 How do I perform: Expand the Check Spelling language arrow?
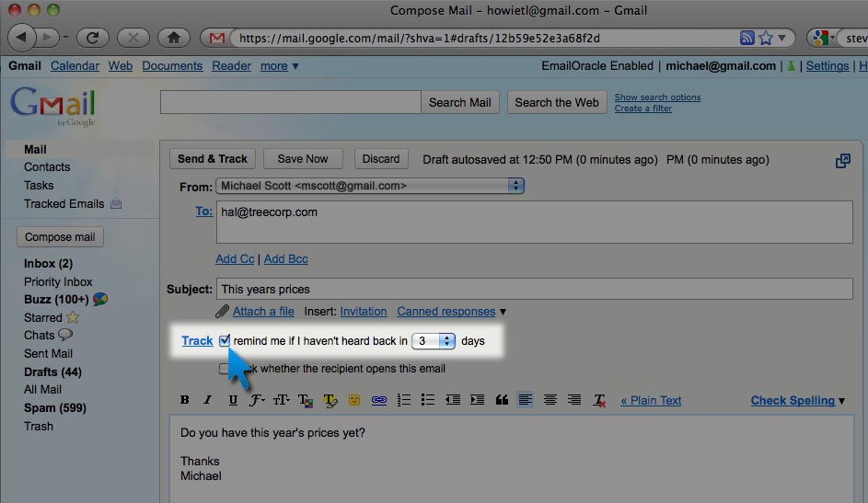point(841,401)
